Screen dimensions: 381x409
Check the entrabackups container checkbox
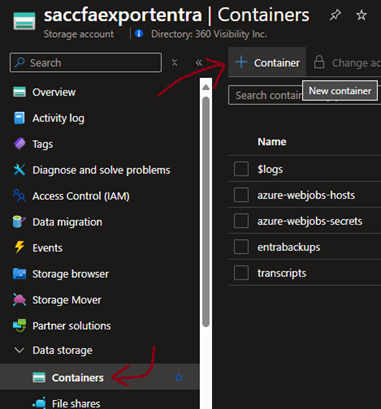pos(241,247)
